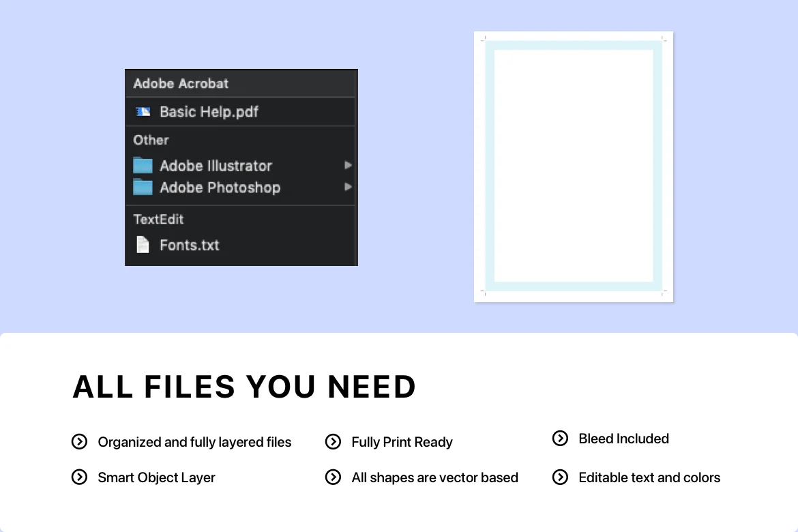The height and width of the screenshot is (532, 798).
Task: Expand the Adobe Photoshop submenu arrow
Action: coord(348,187)
